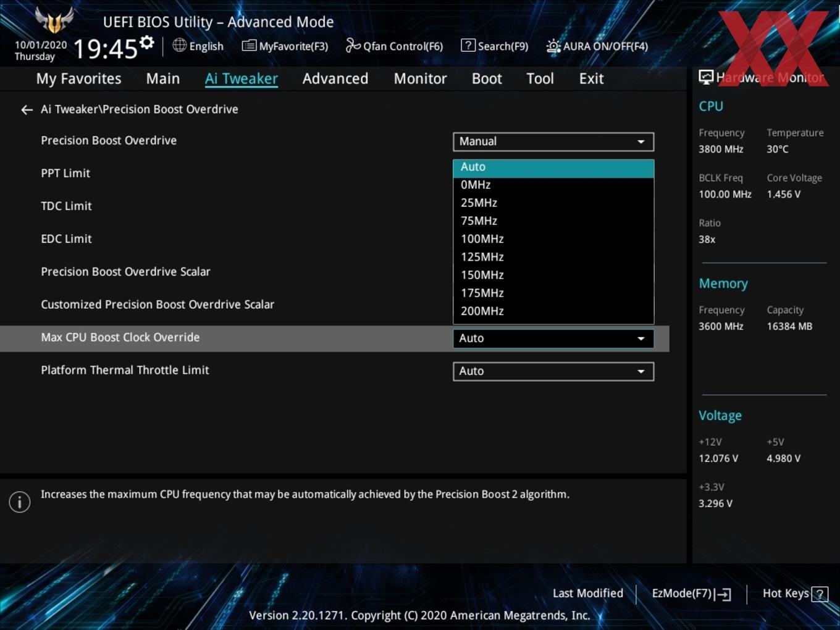Select the Precision Boost Overdrive Scalar row
This screenshot has height=630, width=840.
[x=125, y=272]
